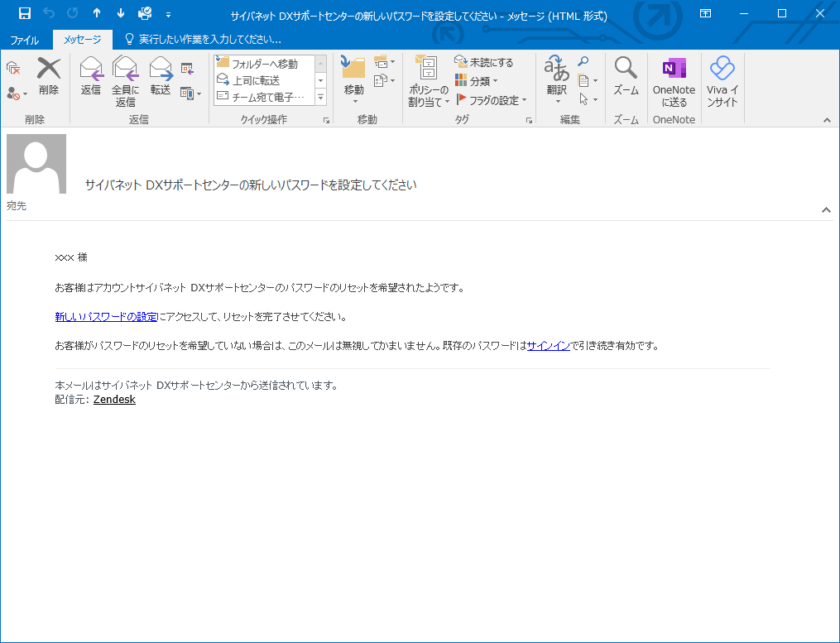Choose チーム宛て電子 quick step
This screenshot has width=840, height=643.
pos(264,97)
